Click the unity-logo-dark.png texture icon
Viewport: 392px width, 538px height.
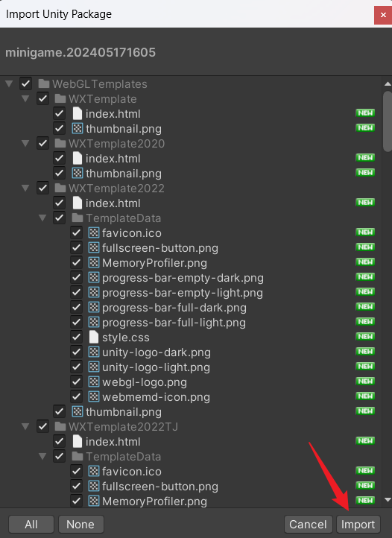click(94, 352)
